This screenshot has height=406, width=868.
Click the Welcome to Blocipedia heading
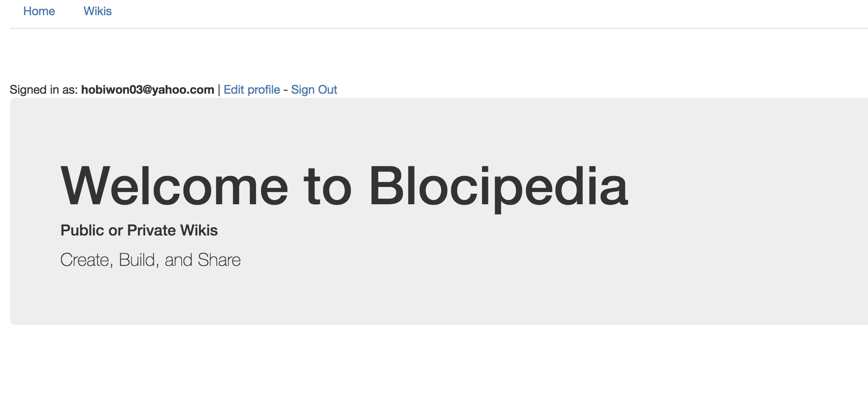345,187
